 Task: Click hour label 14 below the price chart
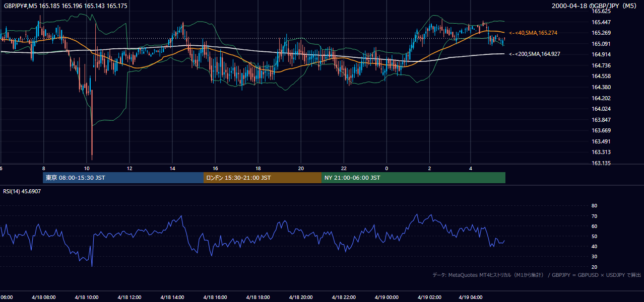[172, 168]
